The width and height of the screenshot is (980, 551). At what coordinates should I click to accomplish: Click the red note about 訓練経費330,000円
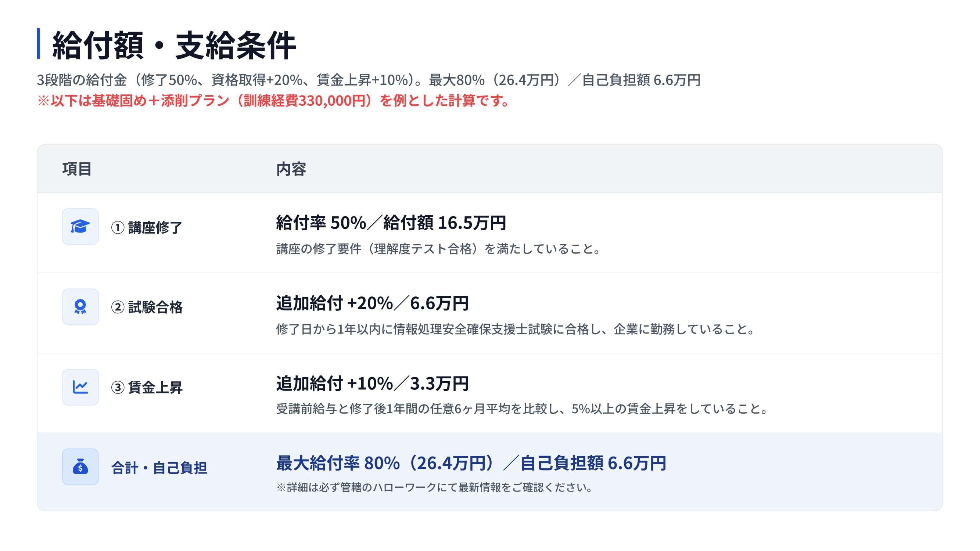coord(273,101)
